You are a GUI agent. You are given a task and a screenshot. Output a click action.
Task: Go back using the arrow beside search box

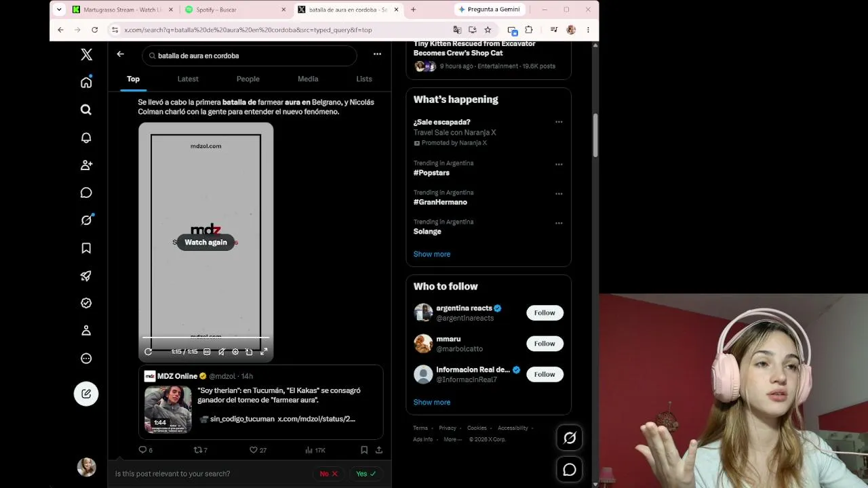coord(120,54)
